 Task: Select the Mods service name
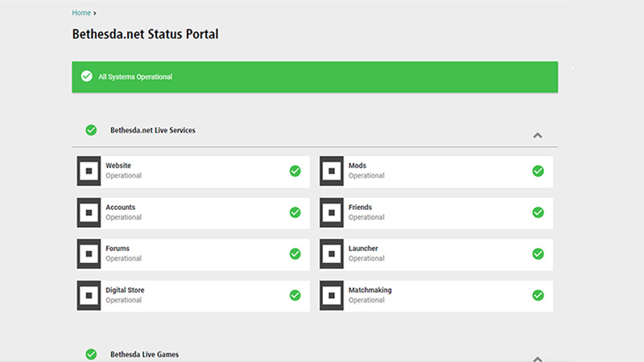357,166
